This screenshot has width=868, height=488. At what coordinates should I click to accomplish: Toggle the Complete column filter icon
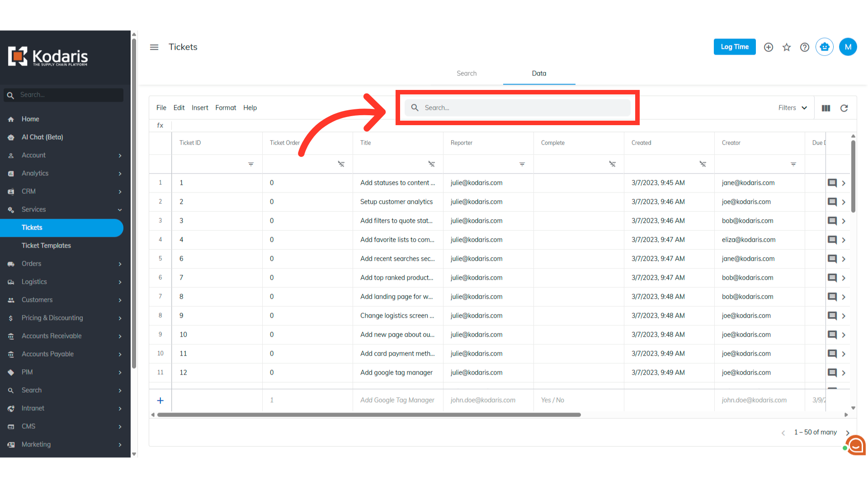tap(613, 164)
